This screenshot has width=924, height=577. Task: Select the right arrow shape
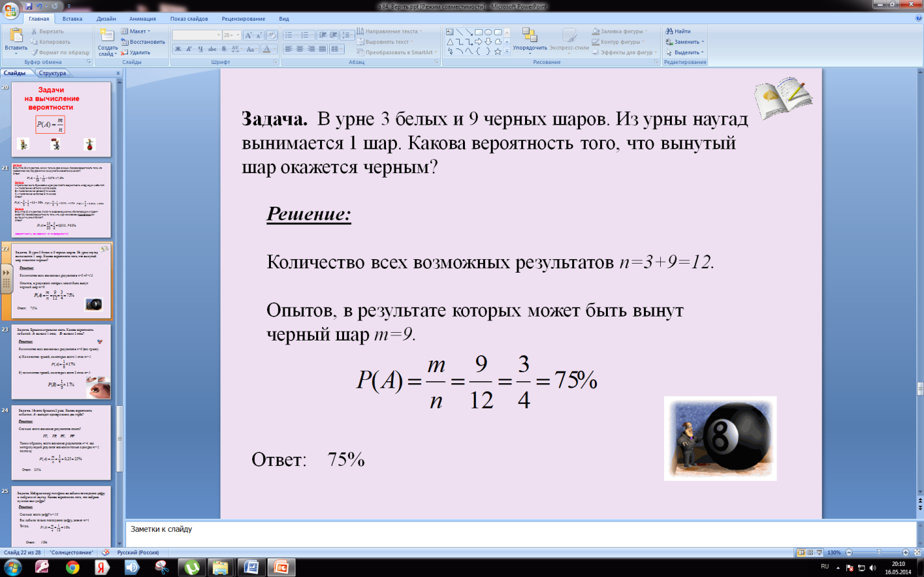478,41
